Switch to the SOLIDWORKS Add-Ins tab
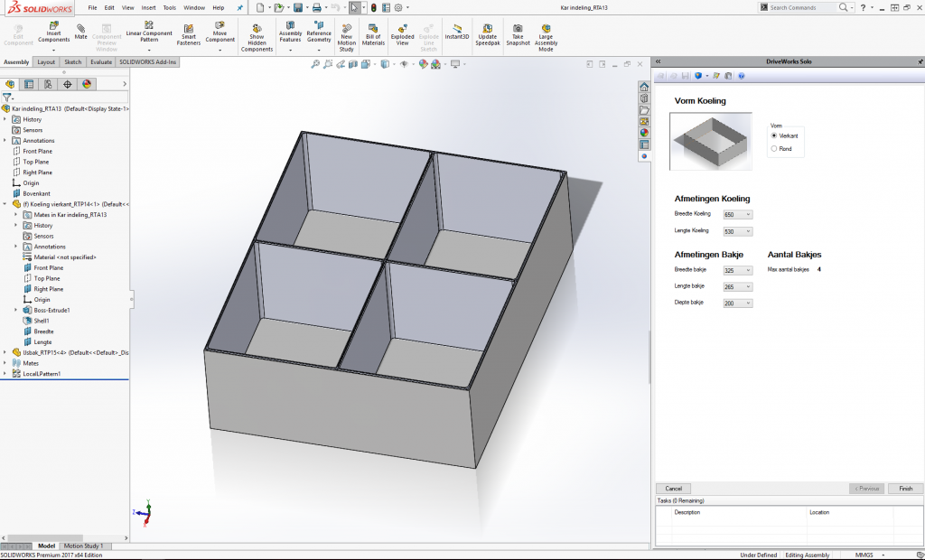The image size is (925, 560). [147, 62]
